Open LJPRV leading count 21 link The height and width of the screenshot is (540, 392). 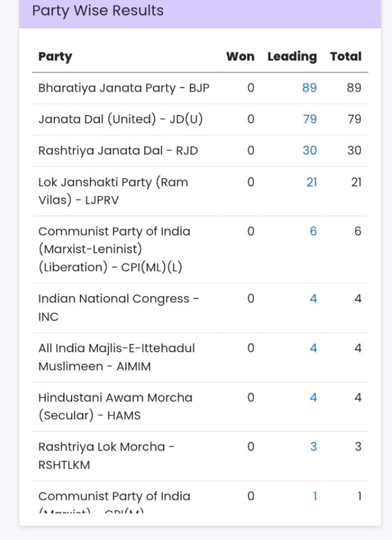point(311,182)
